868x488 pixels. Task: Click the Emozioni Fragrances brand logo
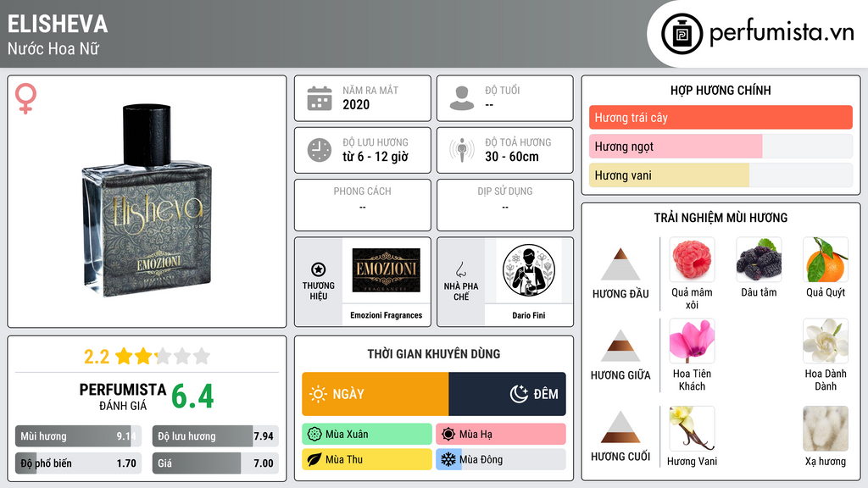click(x=386, y=270)
